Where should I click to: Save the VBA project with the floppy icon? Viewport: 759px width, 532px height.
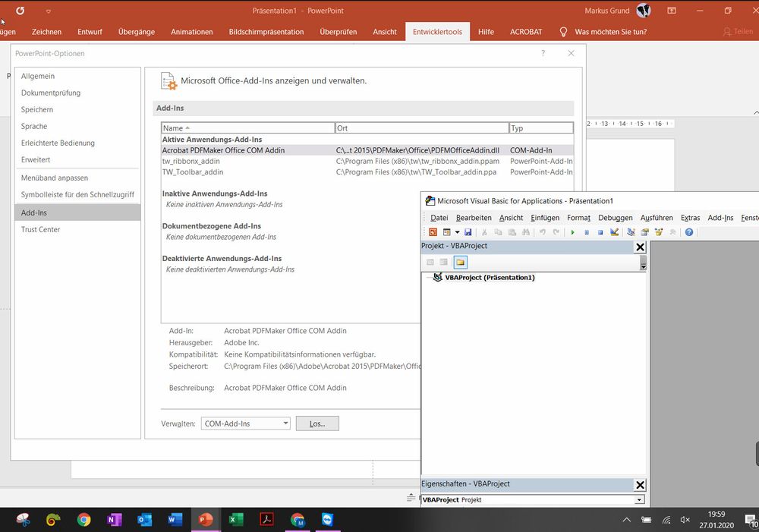click(x=468, y=232)
